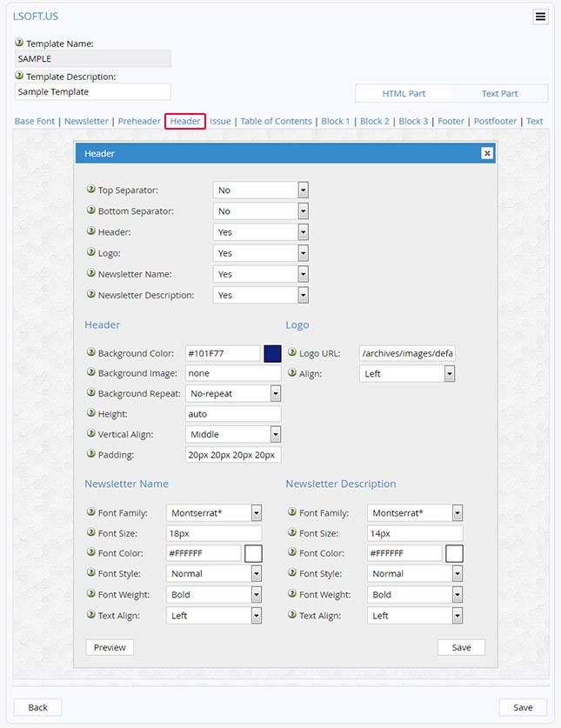The width and height of the screenshot is (561, 728).
Task: Open the Base Font section
Action: click(x=35, y=121)
